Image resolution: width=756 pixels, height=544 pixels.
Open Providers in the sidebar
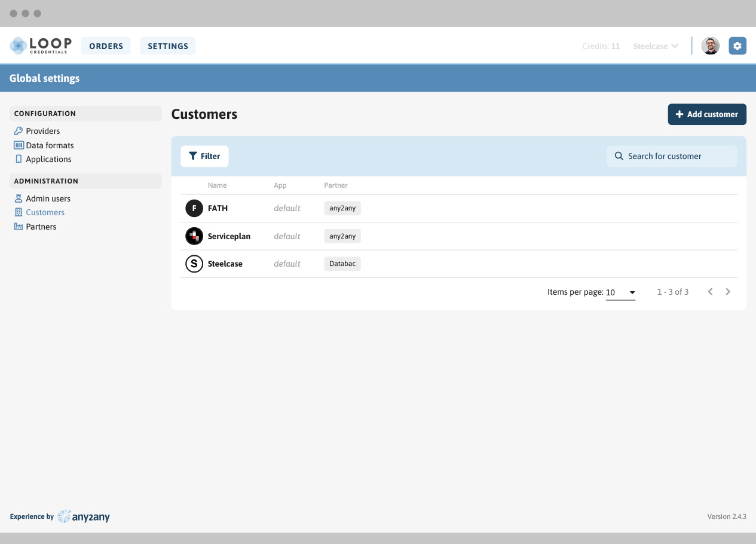point(42,131)
